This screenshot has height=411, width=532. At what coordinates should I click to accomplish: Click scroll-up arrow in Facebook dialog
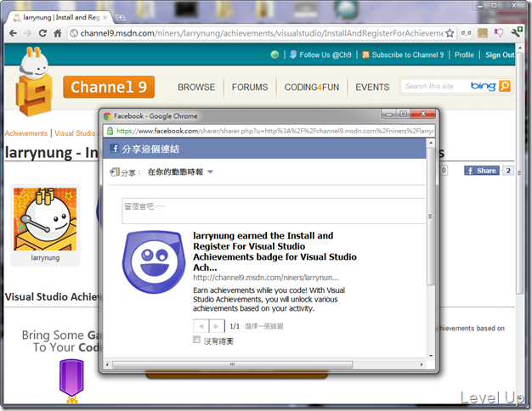[x=431, y=143]
